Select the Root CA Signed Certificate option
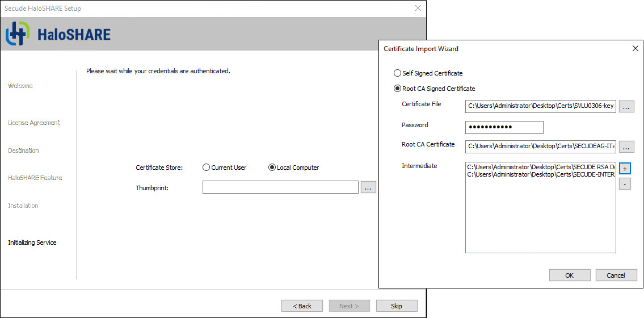Screen dimensions: 644x318 pos(434,89)
